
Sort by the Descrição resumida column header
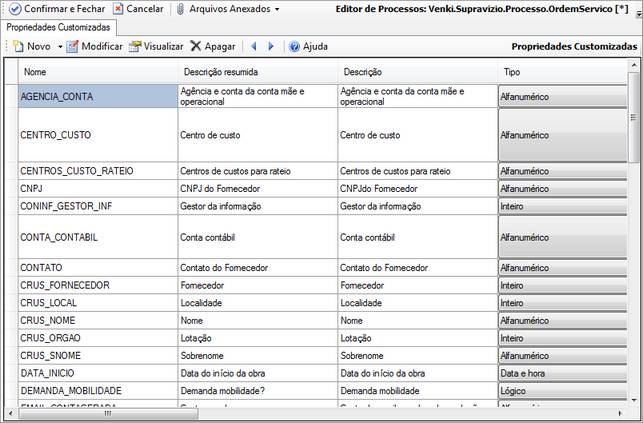coord(258,72)
